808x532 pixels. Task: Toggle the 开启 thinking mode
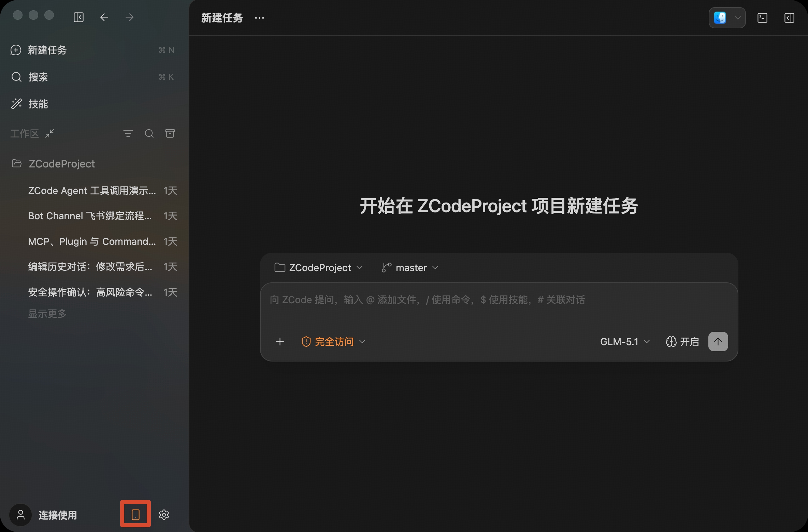click(x=682, y=341)
